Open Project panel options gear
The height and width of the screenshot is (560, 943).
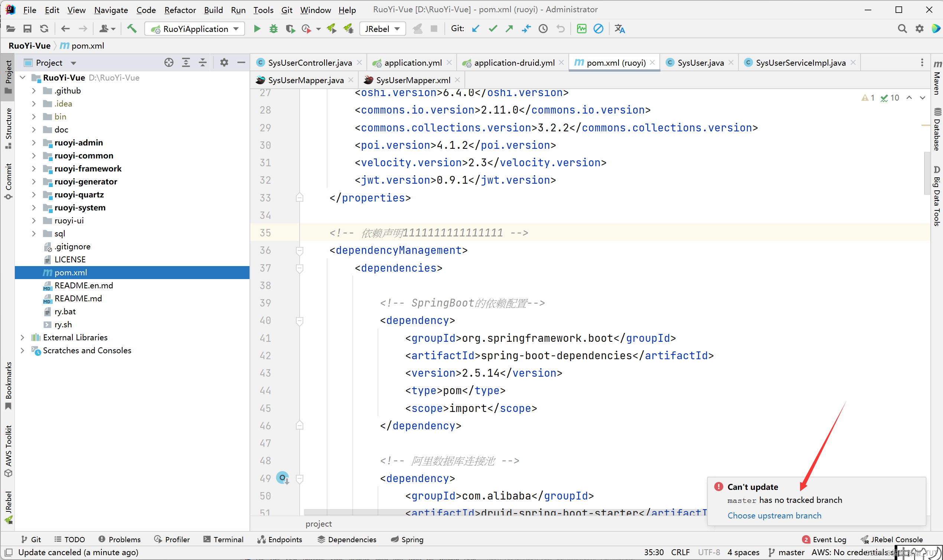pyautogui.click(x=224, y=63)
